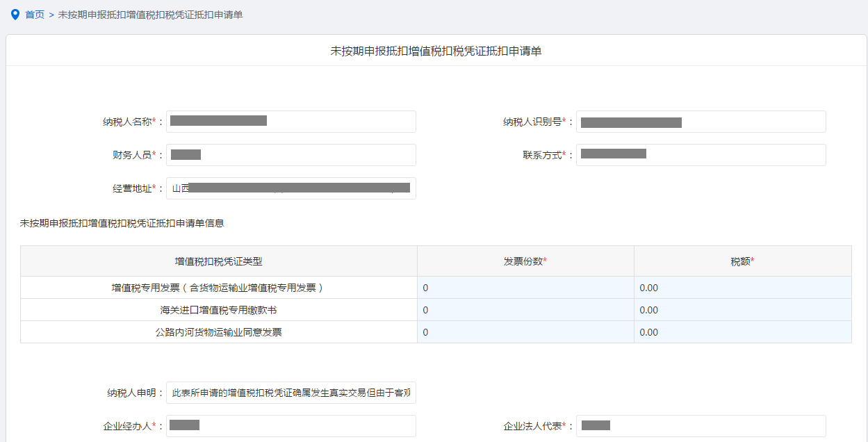Edit 税额 for 海关进口增值税专用缴款书

coord(742,310)
